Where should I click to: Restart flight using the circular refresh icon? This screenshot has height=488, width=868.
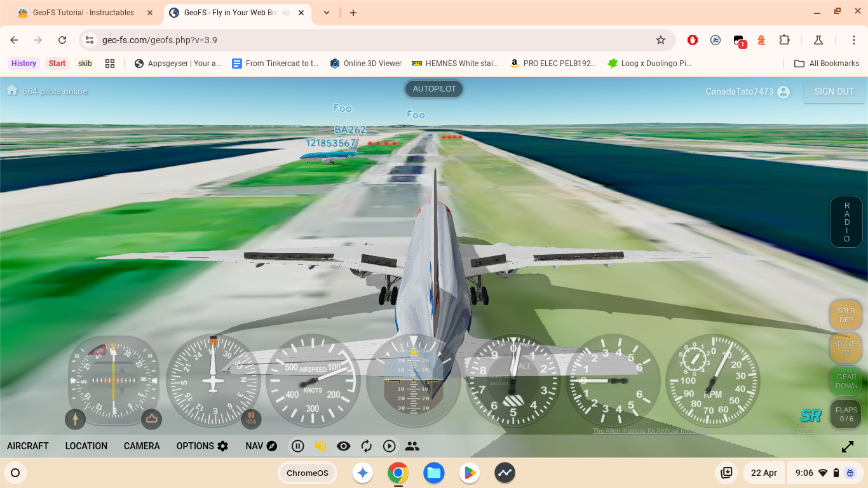pyautogui.click(x=367, y=445)
